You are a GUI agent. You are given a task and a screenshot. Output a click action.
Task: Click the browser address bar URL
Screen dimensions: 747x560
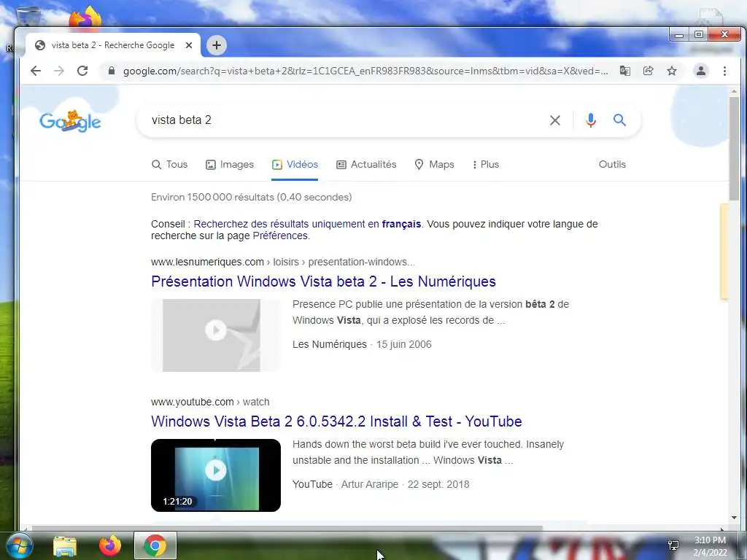coord(365,71)
